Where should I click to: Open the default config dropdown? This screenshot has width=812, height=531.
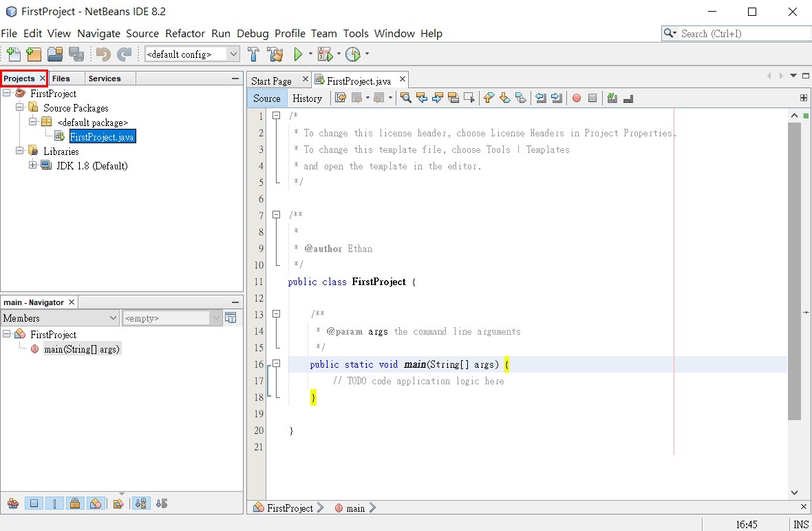(x=233, y=54)
